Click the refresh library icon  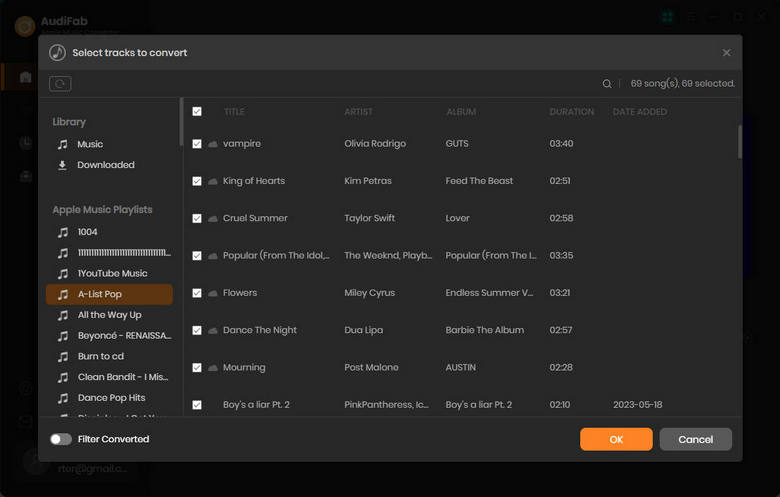(60, 84)
